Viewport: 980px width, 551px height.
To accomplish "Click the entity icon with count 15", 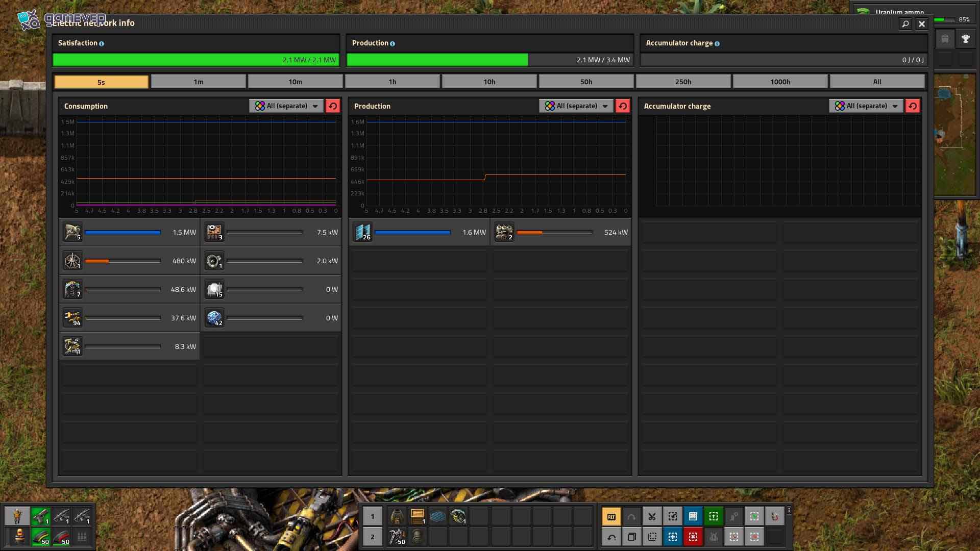I will tap(214, 289).
